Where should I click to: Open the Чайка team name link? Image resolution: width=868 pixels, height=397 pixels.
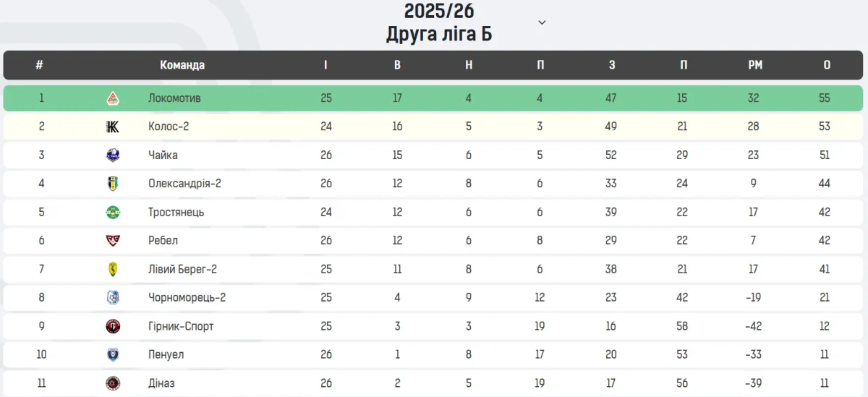[x=163, y=155]
